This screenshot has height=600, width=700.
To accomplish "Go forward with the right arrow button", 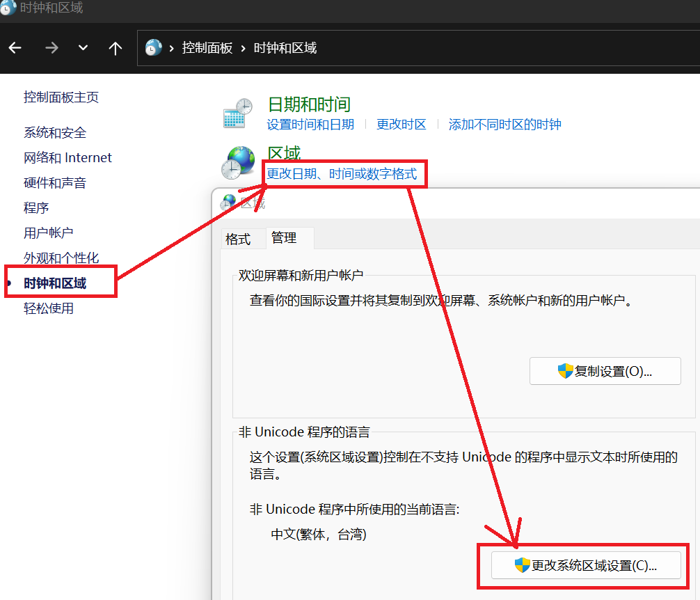I will pos(51,48).
